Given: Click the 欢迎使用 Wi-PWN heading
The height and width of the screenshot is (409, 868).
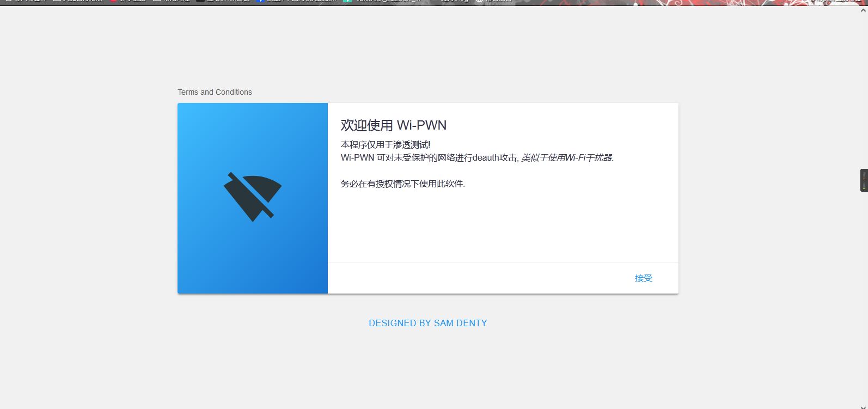Looking at the screenshot, I should 393,125.
